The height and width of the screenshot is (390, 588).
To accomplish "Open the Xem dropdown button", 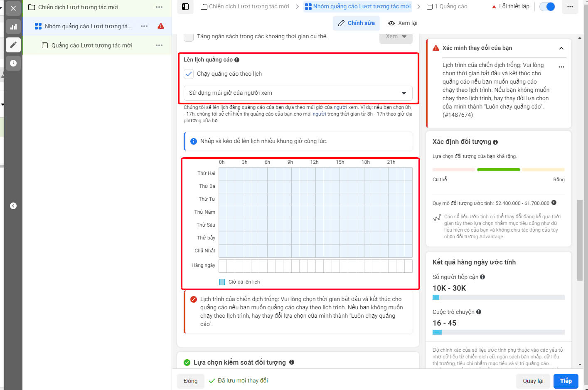I will point(396,37).
